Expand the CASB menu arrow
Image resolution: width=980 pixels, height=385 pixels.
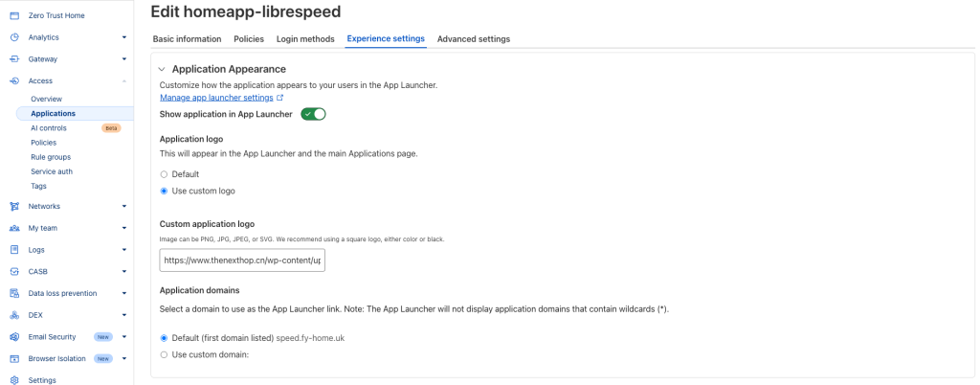click(124, 271)
